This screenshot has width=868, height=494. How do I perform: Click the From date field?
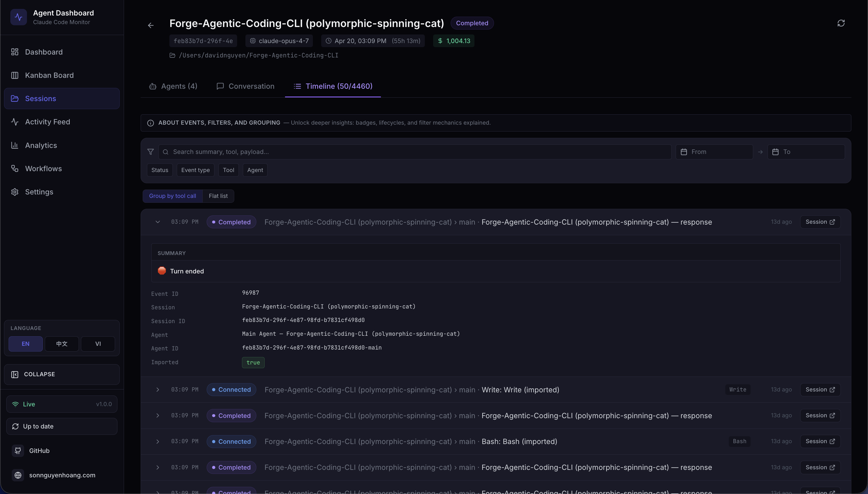coord(714,152)
